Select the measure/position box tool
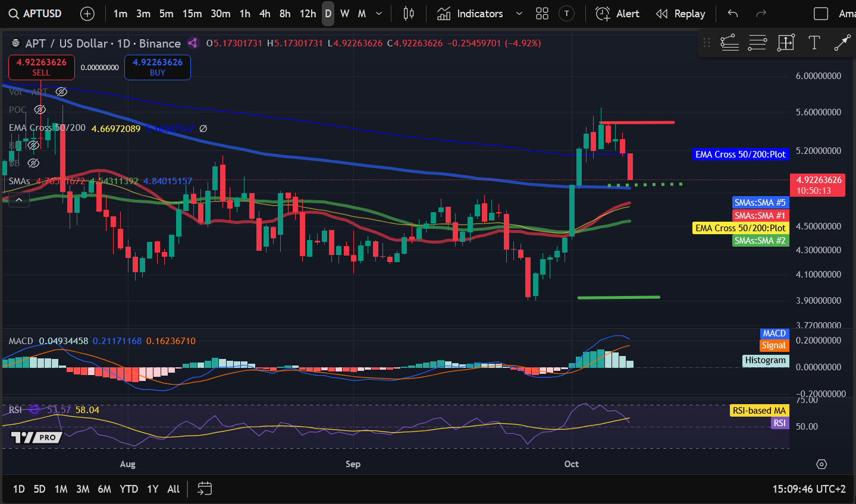This screenshot has height=504, width=856. [x=786, y=43]
